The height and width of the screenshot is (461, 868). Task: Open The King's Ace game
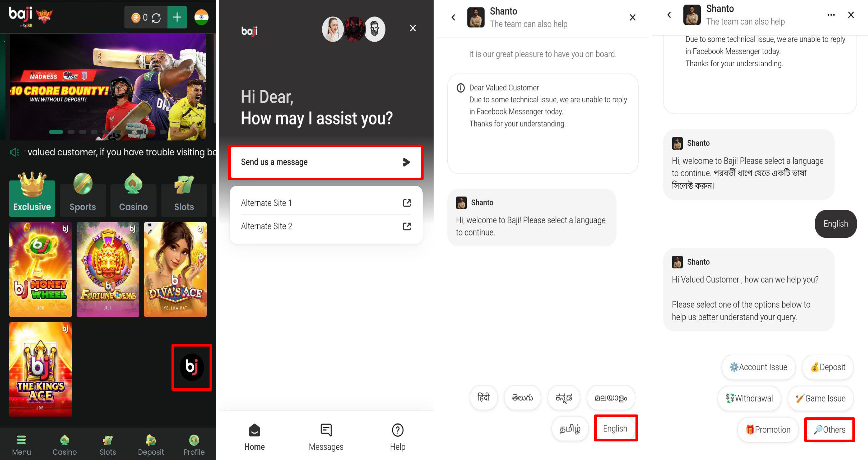coord(40,369)
